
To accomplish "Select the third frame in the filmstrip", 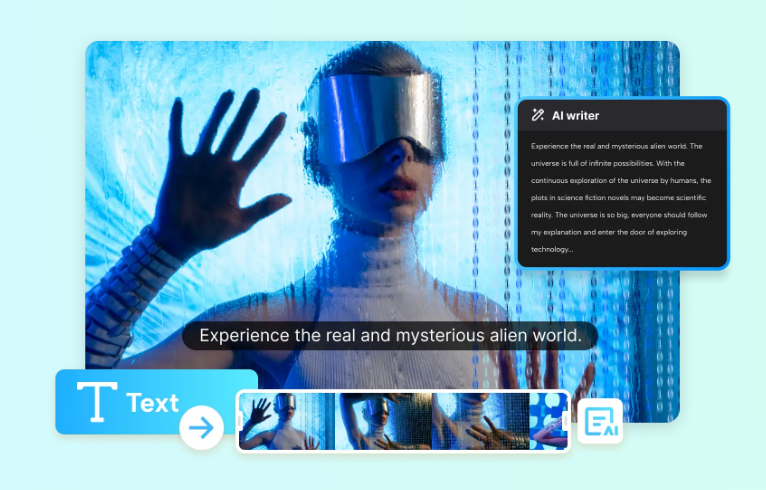I will point(478,421).
